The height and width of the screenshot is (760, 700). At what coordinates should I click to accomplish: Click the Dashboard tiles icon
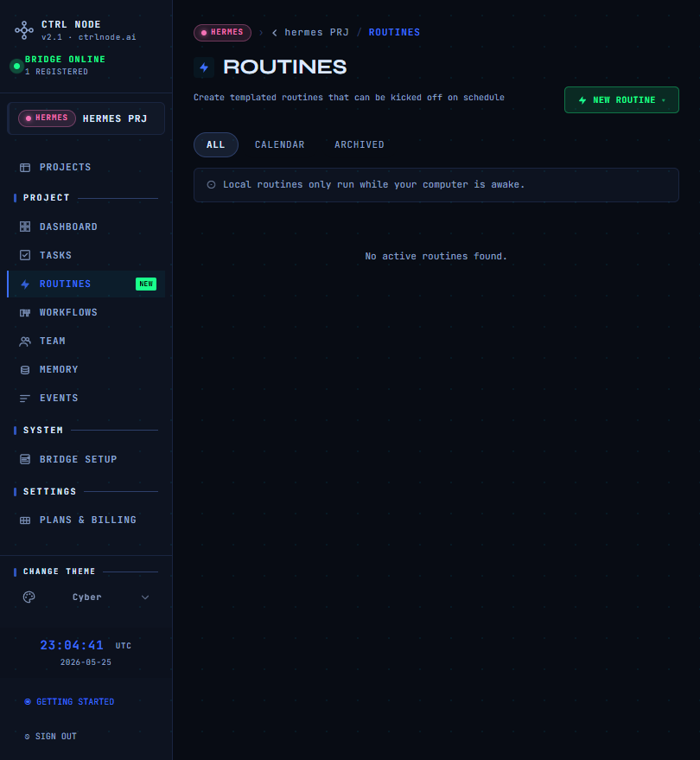coord(25,227)
